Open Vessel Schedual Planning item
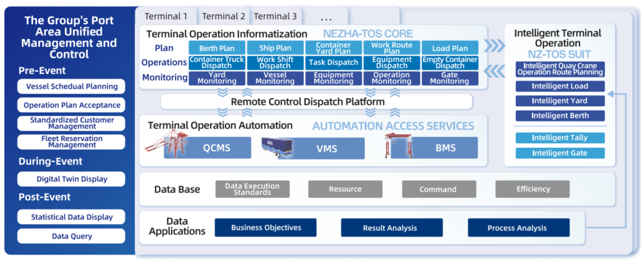Screen dimensions: 644x266 [x=72, y=87]
